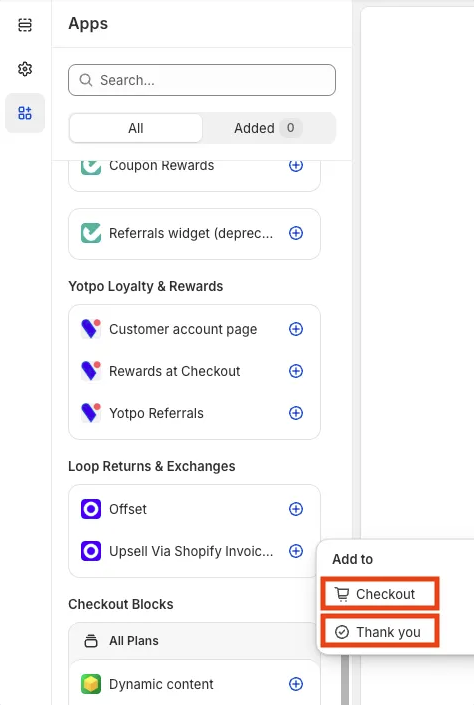Image resolution: width=474 pixels, height=705 pixels.
Task: Add the Yotpo Referrals block
Action: point(295,413)
